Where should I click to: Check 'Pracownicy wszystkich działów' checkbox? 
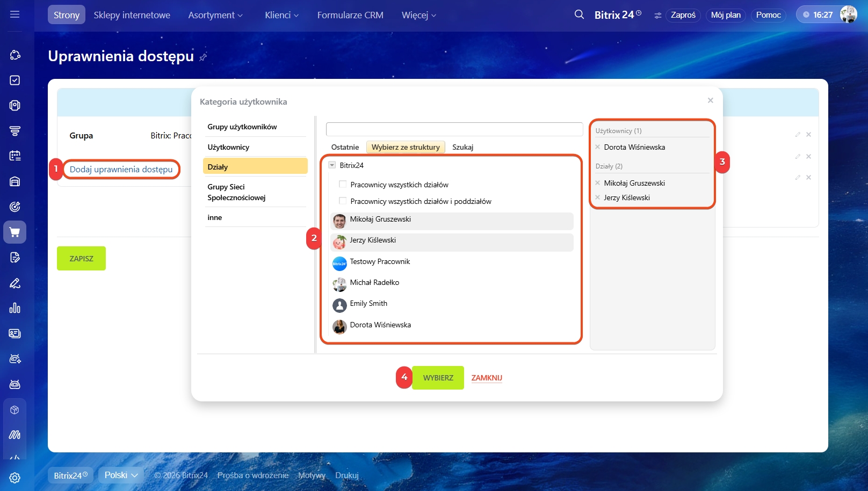click(343, 185)
